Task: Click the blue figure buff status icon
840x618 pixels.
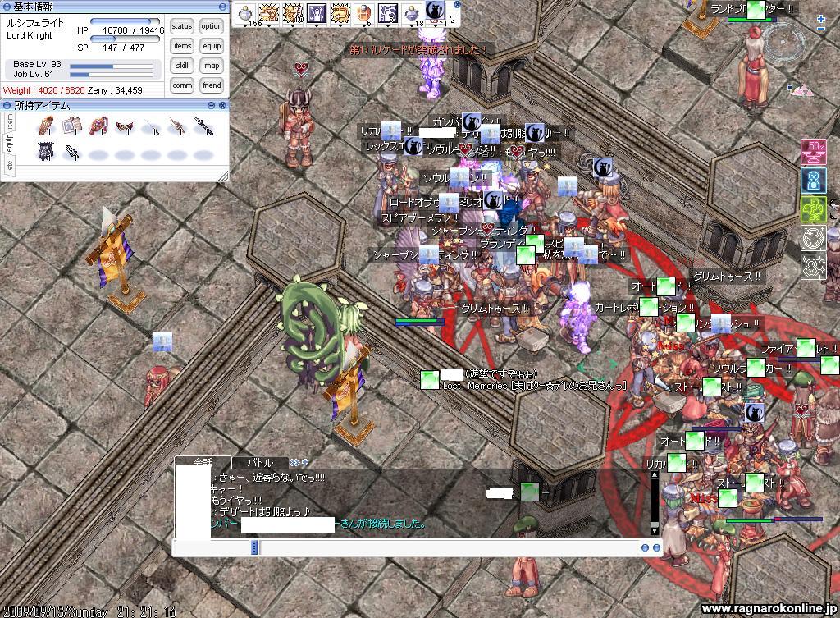Action: click(813, 180)
